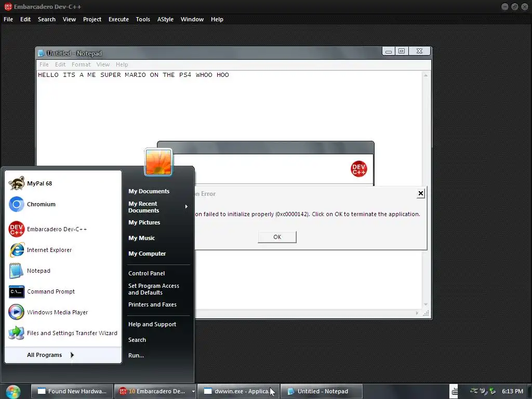
Task: Close the Notepad window
Action: (419, 51)
